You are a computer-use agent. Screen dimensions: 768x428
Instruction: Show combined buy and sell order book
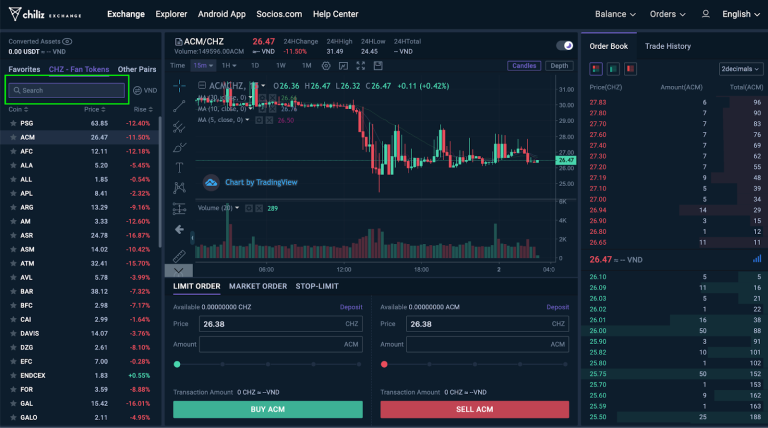596,69
